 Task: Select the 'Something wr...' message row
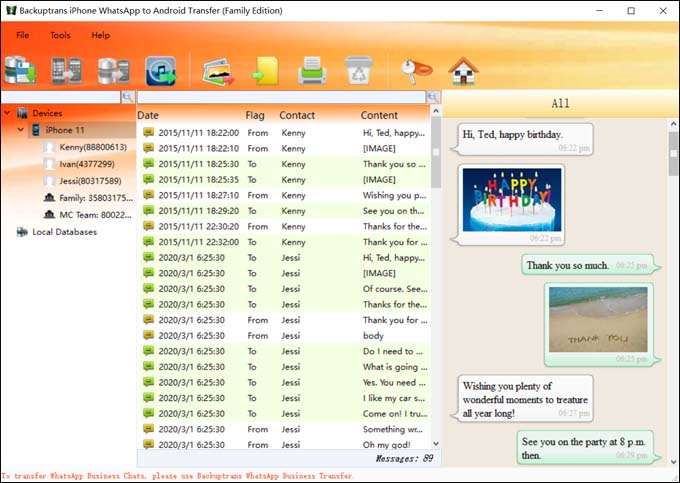coord(284,429)
